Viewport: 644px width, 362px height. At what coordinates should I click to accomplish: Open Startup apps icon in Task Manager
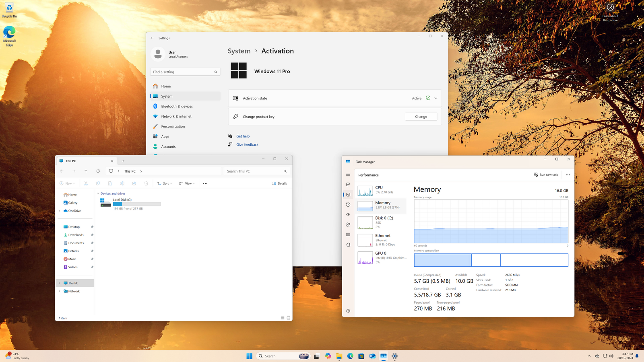(348, 215)
